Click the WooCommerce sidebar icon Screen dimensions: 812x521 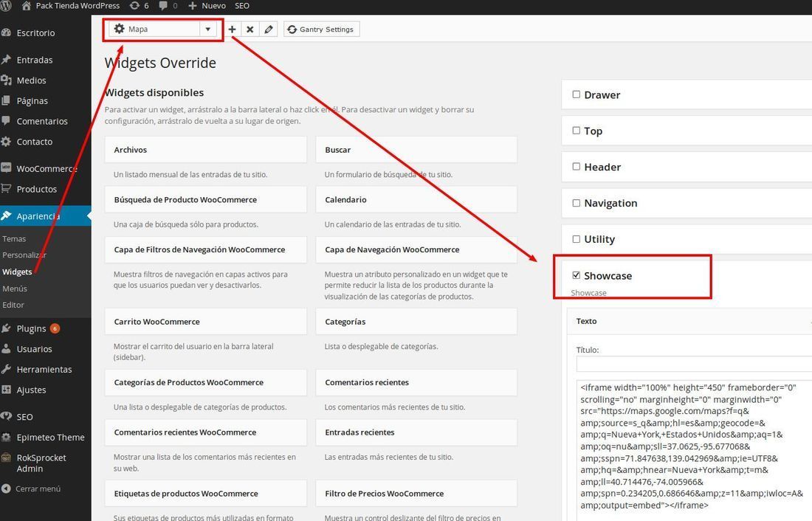6,168
